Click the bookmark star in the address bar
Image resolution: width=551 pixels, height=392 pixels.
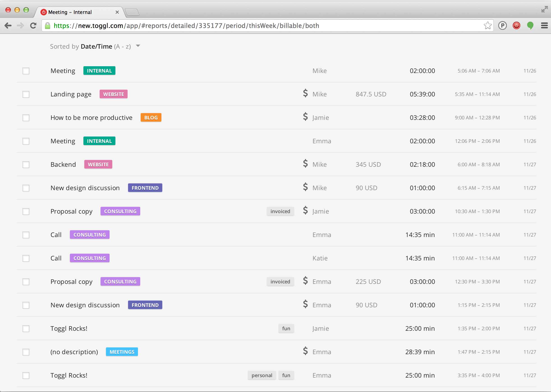488,25
